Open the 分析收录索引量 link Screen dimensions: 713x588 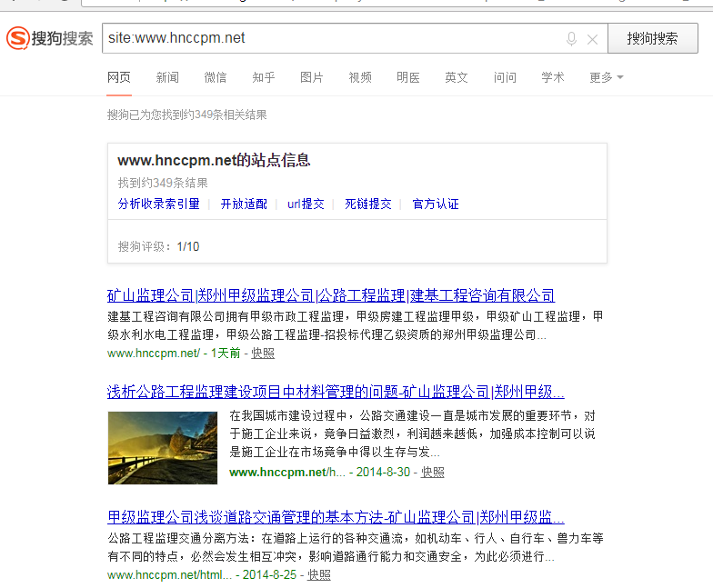click(158, 204)
